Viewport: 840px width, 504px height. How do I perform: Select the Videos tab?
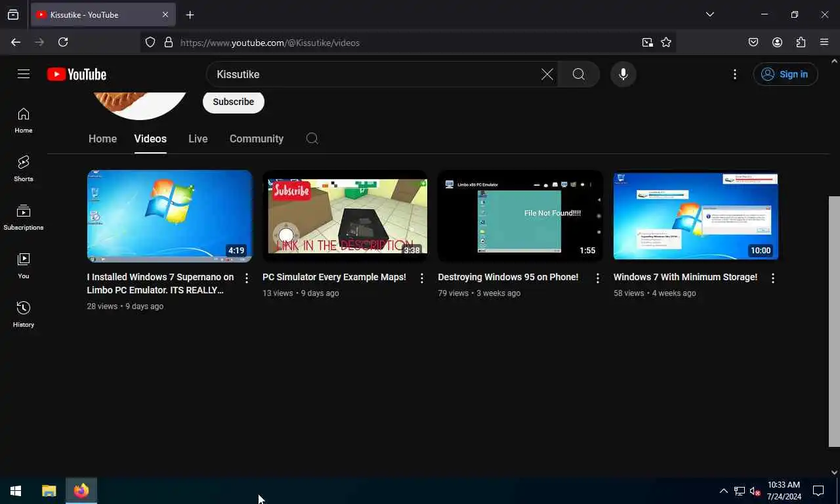click(150, 138)
